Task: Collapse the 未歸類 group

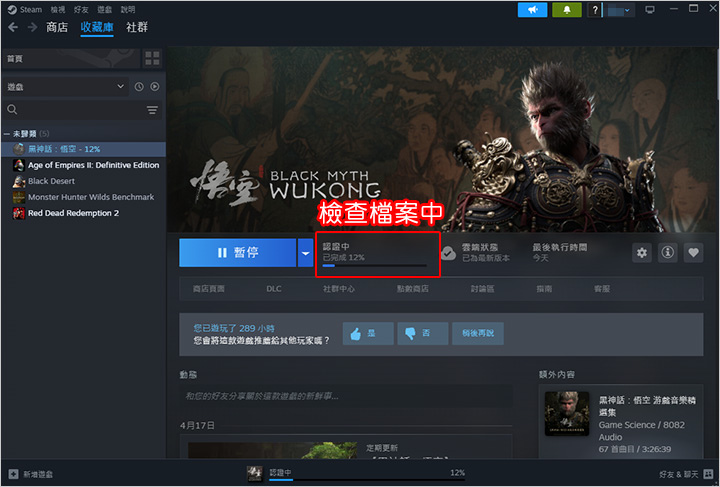Action: [6, 134]
